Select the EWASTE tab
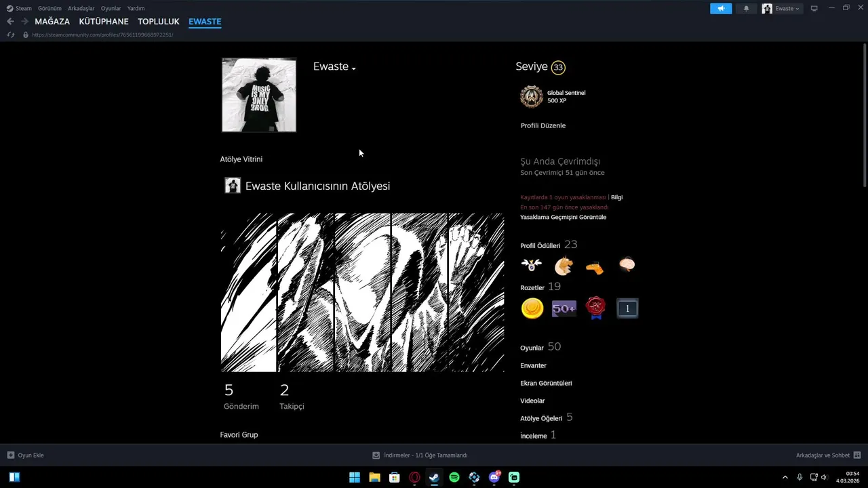The height and width of the screenshot is (488, 868). [x=205, y=22]
